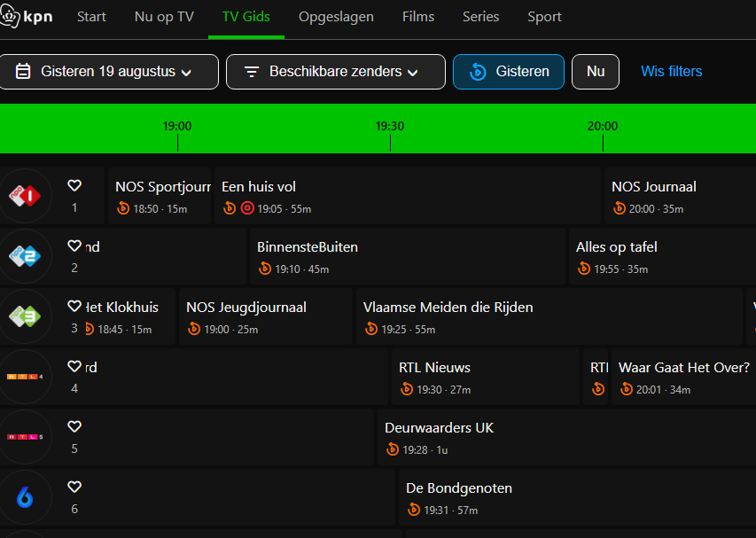Open the SBS 6 channel logo
This screenshot has width=756, height=538.
pyautogui.click(x=25, y=497)
